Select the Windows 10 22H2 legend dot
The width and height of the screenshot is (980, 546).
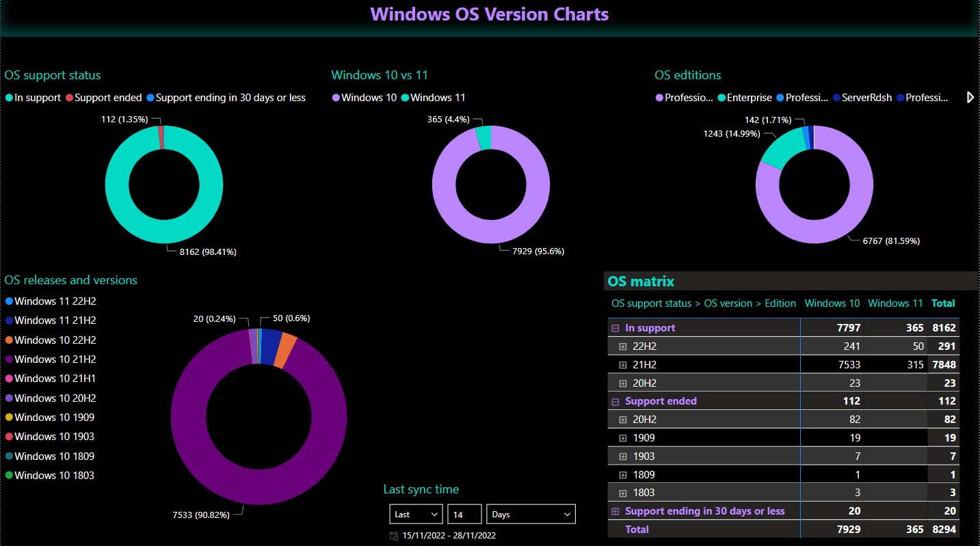[9, 340]
